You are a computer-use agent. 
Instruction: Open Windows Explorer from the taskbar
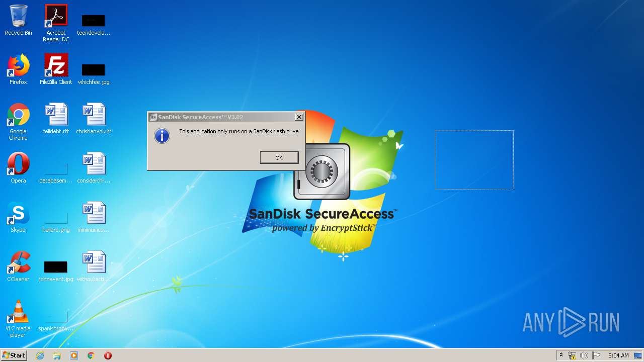point(57,355)
